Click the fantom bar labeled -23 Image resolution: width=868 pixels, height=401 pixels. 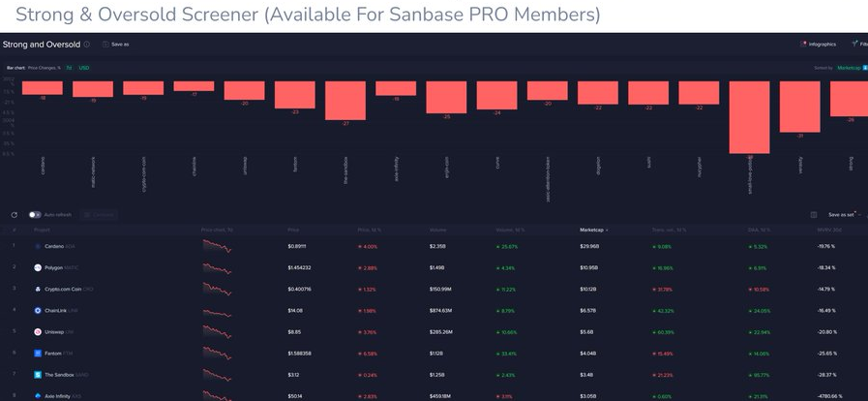coord(295,95)
